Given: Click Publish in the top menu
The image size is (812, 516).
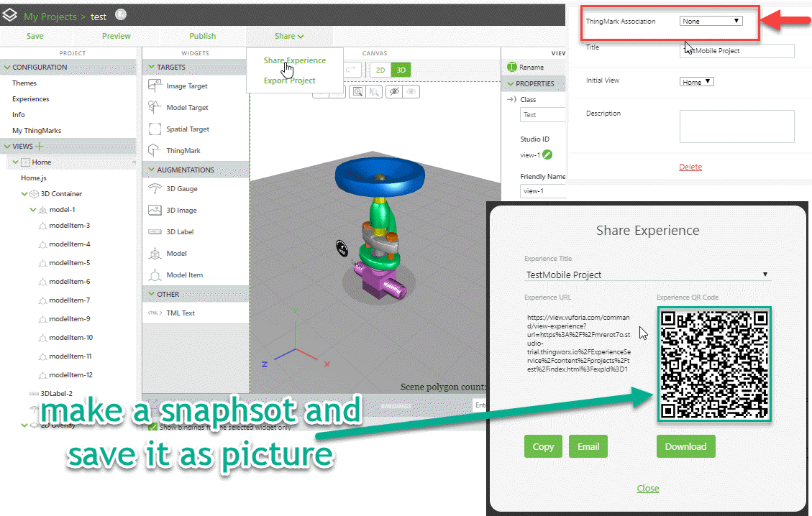Looking at the screenshot, I should pos(203,36).
